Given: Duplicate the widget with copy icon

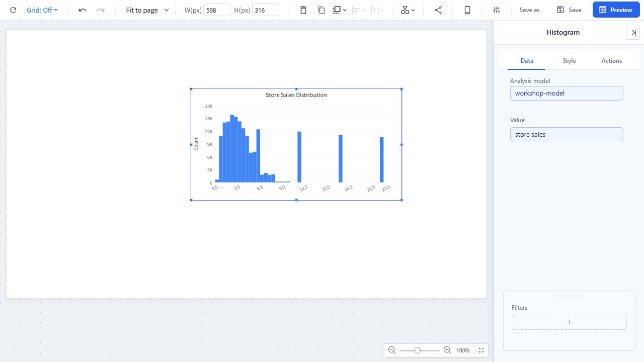Looking at the screenshot, I should (321, 10).
